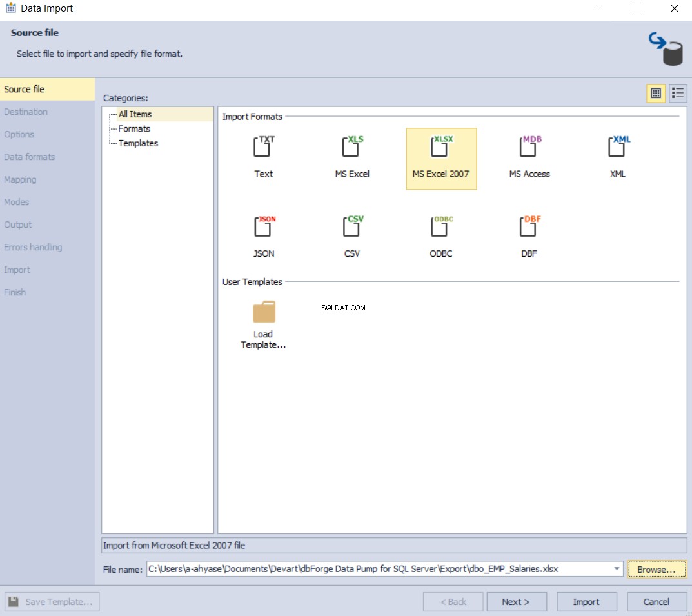
Task: Choose the JSON import format
Action: (x=264, y=237)
